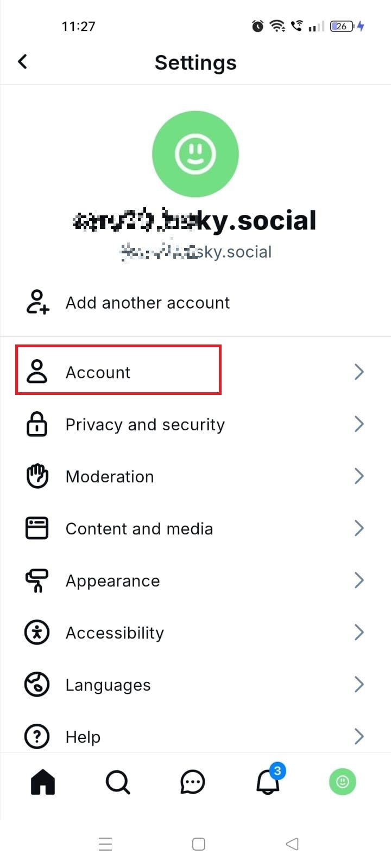Tap the battery indicator in status bar
The image size is (391, 868).
point(340,25)
